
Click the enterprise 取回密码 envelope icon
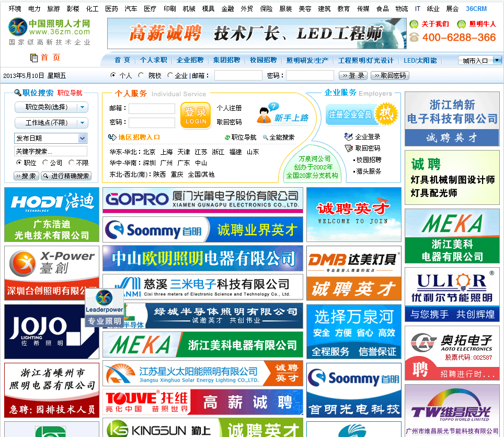click(x=349, y=148)
